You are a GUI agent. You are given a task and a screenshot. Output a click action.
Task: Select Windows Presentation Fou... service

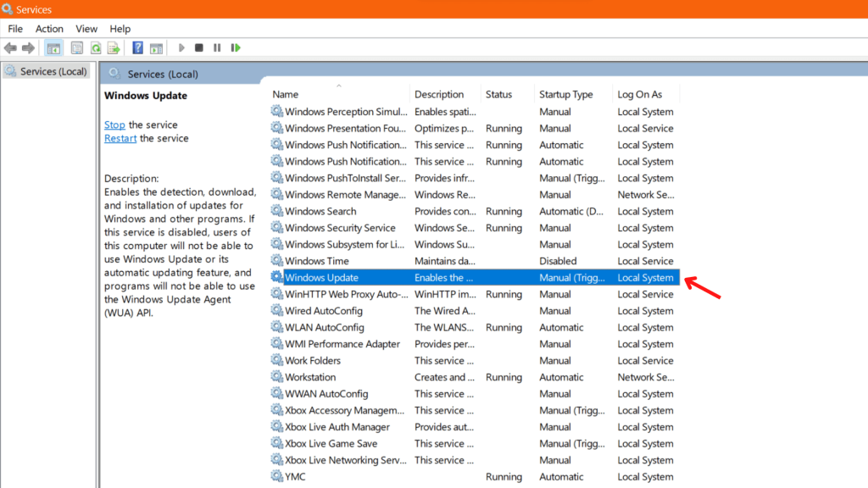(x=346, y=129)
